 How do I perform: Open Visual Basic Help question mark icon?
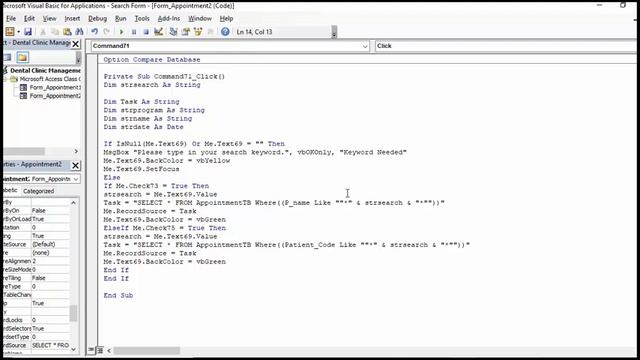pyautogui.click(x=225, y=31)
